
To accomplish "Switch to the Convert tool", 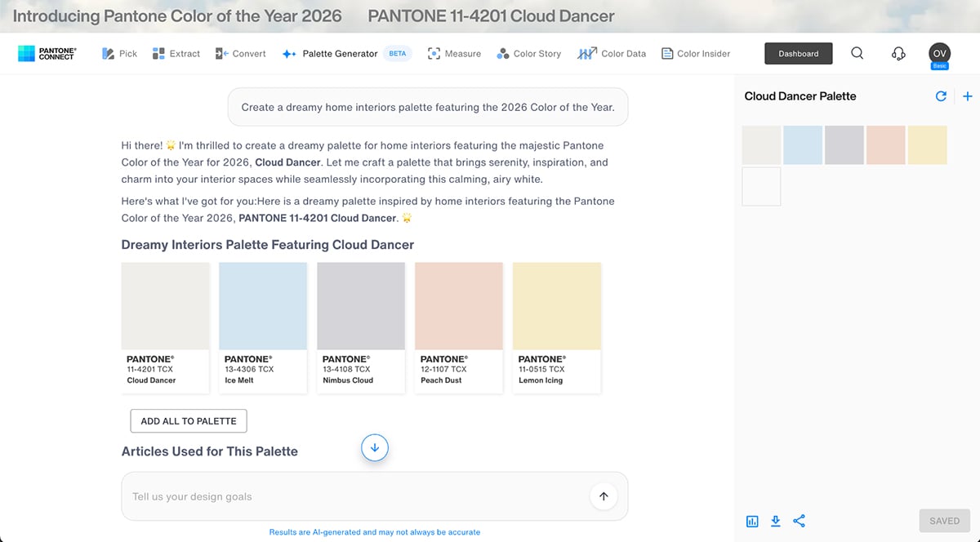I will pos(240,53).
